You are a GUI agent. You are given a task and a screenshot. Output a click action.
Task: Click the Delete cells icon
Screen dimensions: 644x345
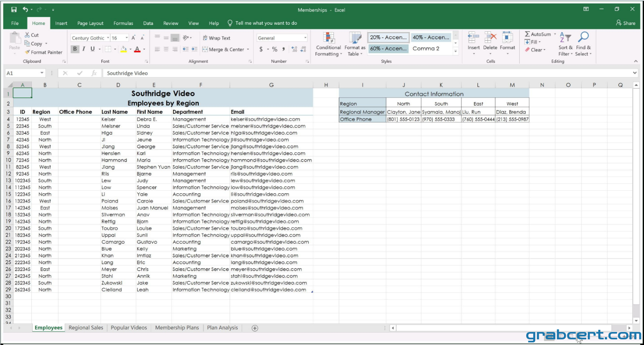click(x=491, y=38)
